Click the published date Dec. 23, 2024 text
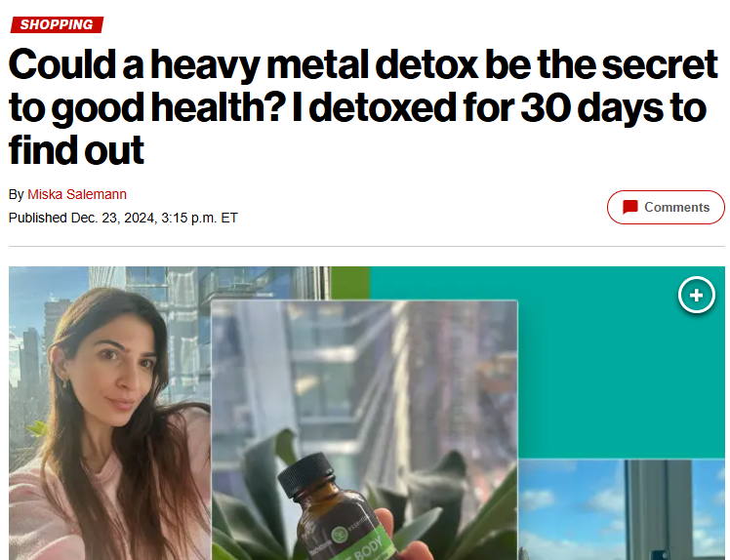Screen dimensions: 730x560 (112, 218)
